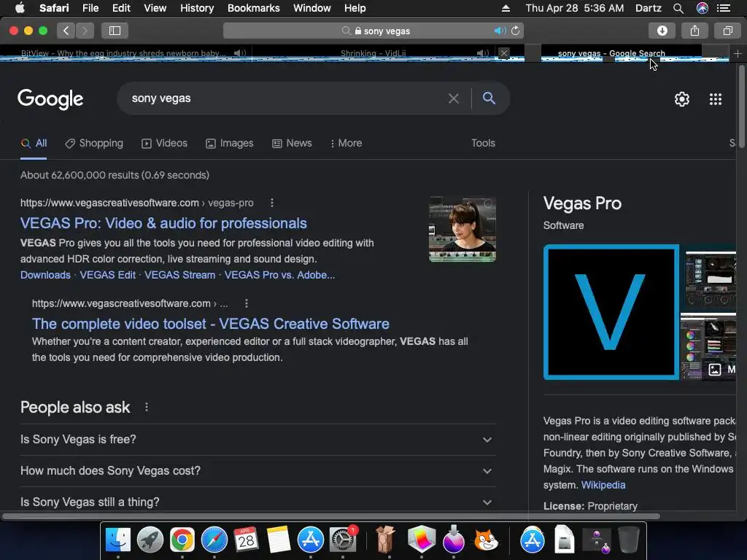Click the Vegas Pro V logo image
The width and height of the screenshot is (747, 560).
pos(611,312)
